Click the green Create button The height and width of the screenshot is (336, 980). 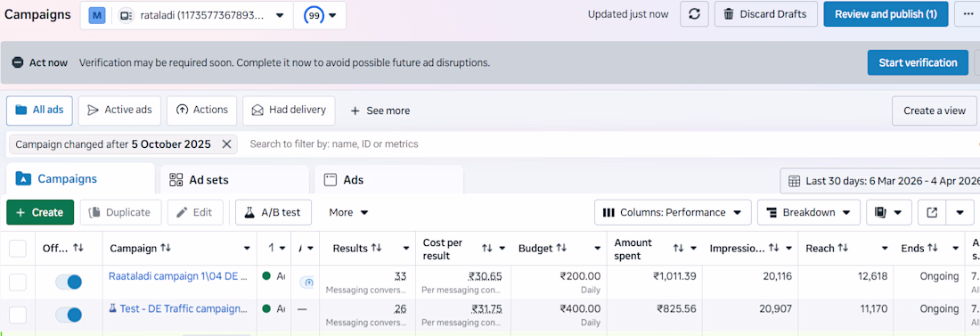pyautogui.click(x=40, y=212)
